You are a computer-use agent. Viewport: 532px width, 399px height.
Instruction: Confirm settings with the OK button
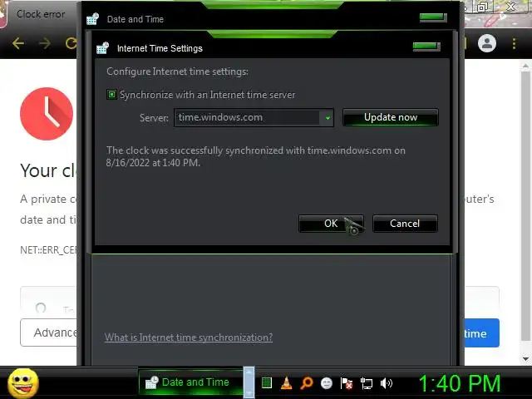pos(331,224)
